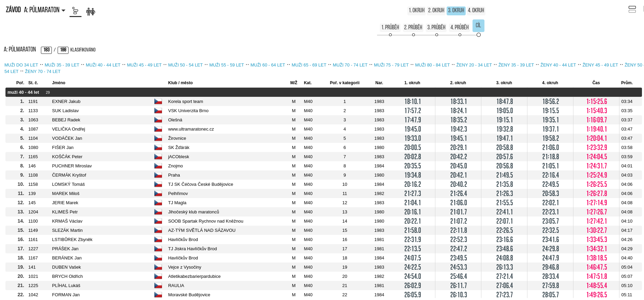Screen dimensions: 644x300
Task: Sort by the Klub / město column header
Action: [180, 83]
